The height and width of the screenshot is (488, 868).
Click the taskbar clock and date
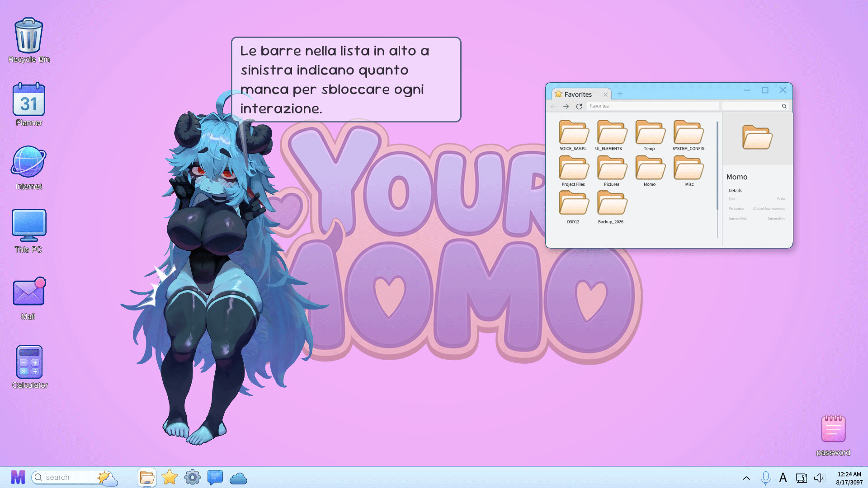coord(849,478)
